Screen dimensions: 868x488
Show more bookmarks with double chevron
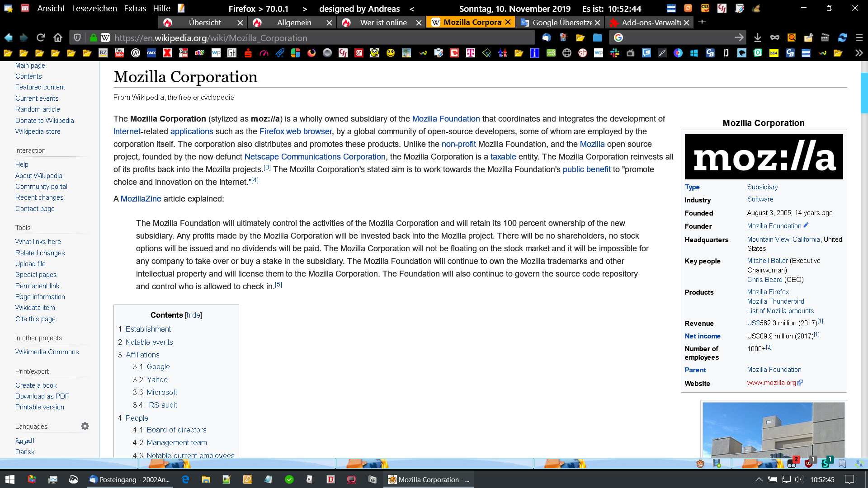coord(859,53)
